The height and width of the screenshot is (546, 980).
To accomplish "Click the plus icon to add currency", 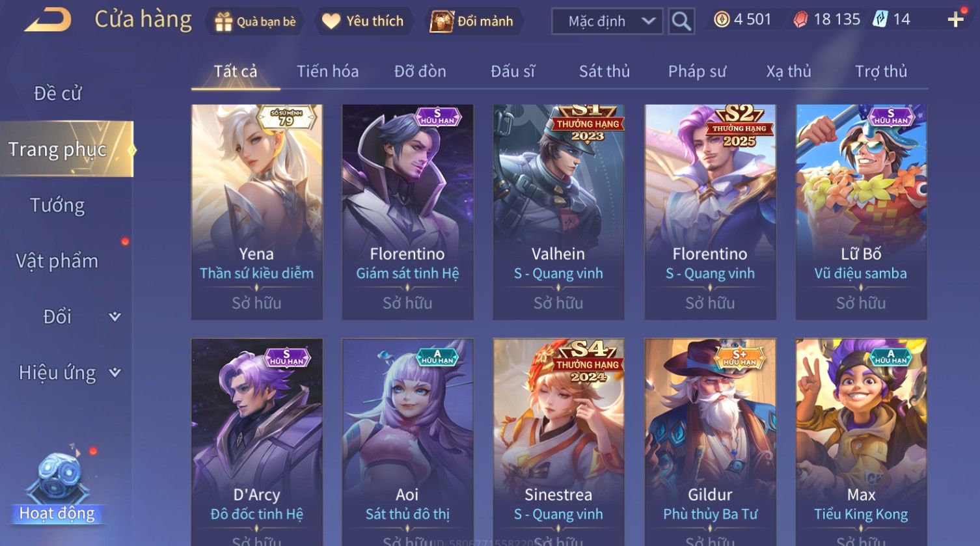I will point(955,20).
